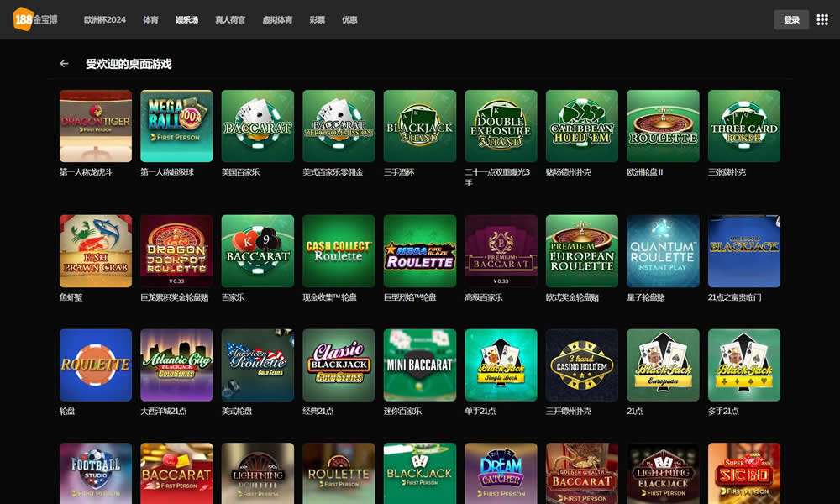Open 3 Hand Casino Hold'em game
This screenshot has height=504, width=840.
582,365
